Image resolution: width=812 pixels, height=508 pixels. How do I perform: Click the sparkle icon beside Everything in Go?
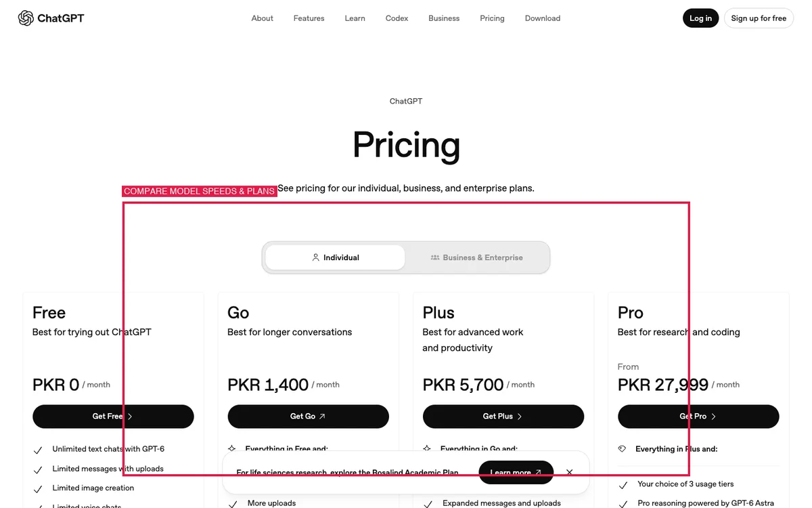click(x=427, y=448)
